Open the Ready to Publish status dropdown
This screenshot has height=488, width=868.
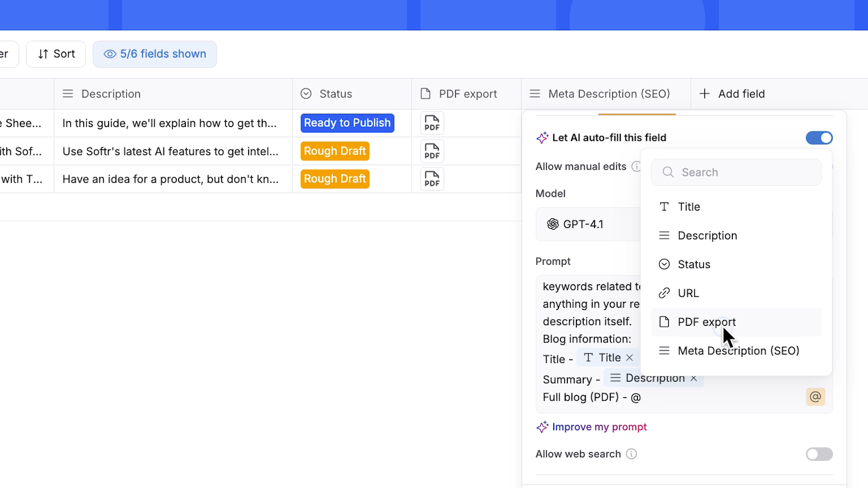(347, 123)
